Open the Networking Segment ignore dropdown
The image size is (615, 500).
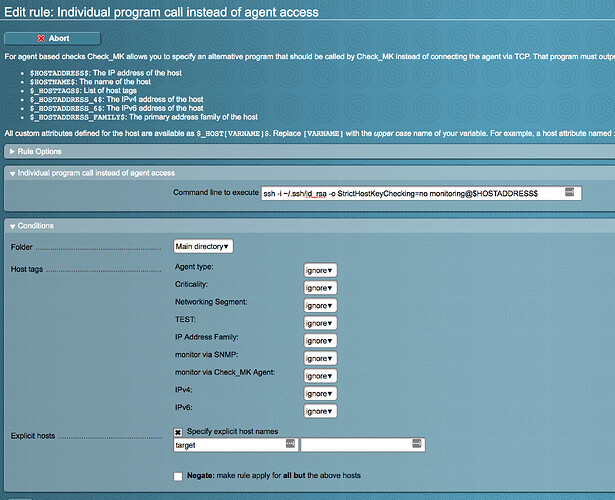pos(320,305)
